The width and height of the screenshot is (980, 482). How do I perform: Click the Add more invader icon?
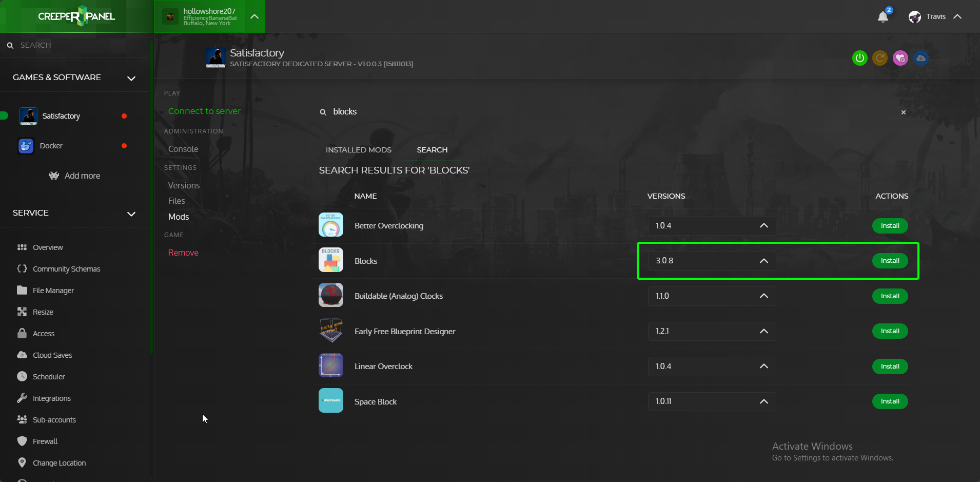click(54, 176)
